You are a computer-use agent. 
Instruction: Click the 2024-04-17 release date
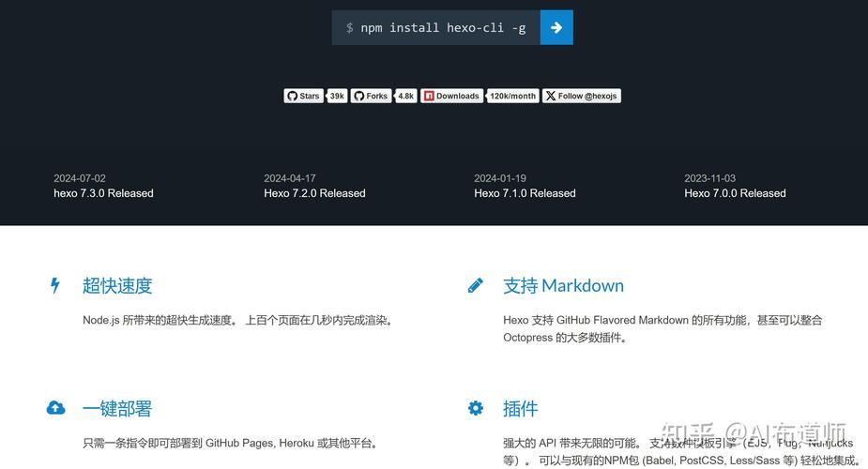click(x=290, y=178)
